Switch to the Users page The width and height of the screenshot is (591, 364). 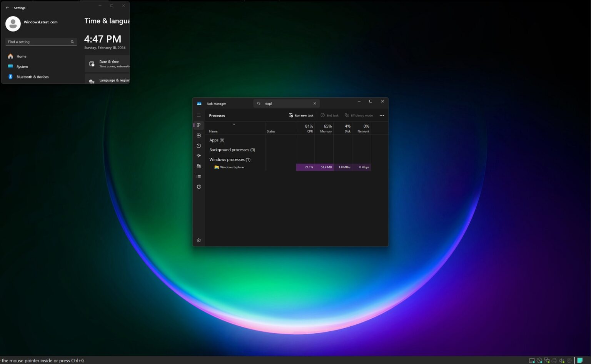click(199, 166)
